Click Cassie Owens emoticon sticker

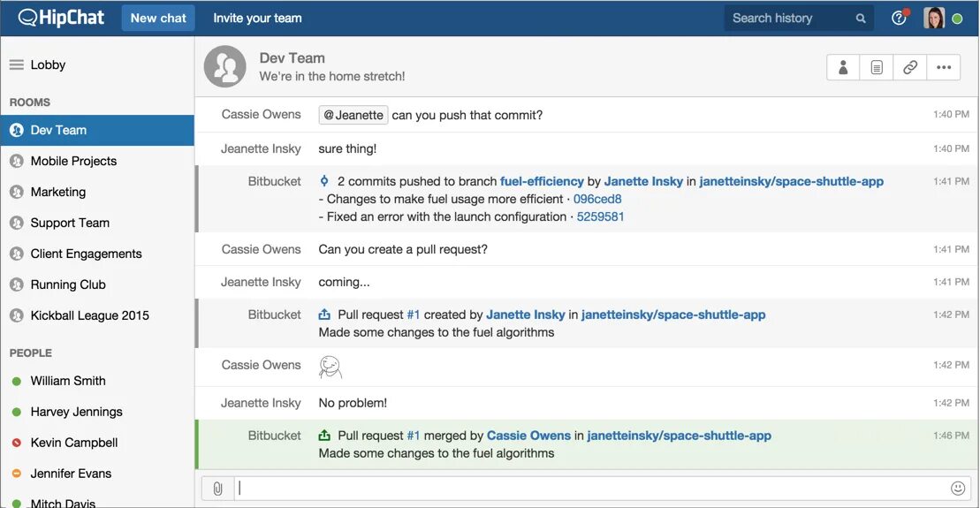(x=330, y=367)
